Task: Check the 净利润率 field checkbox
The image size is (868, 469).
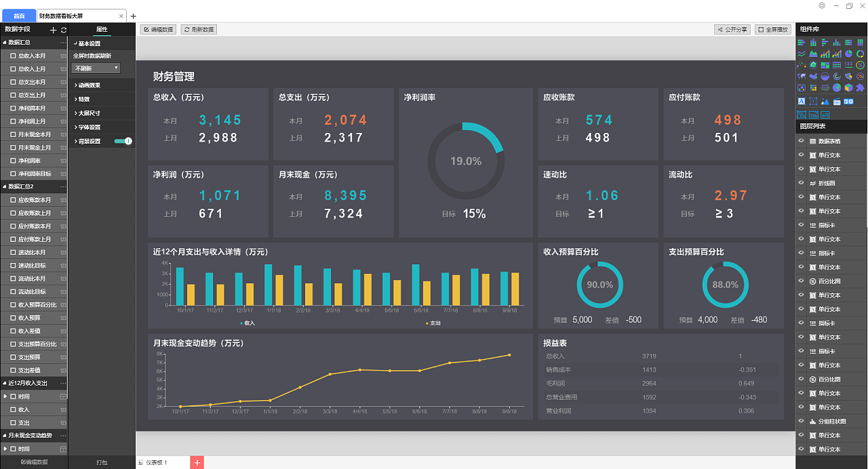Action: 13,161
